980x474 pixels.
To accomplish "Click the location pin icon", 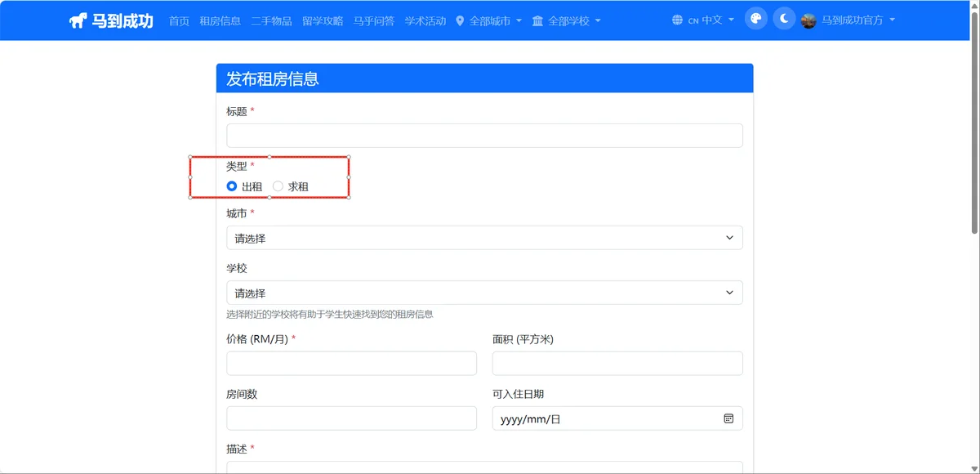I will (x=460, y=20).
